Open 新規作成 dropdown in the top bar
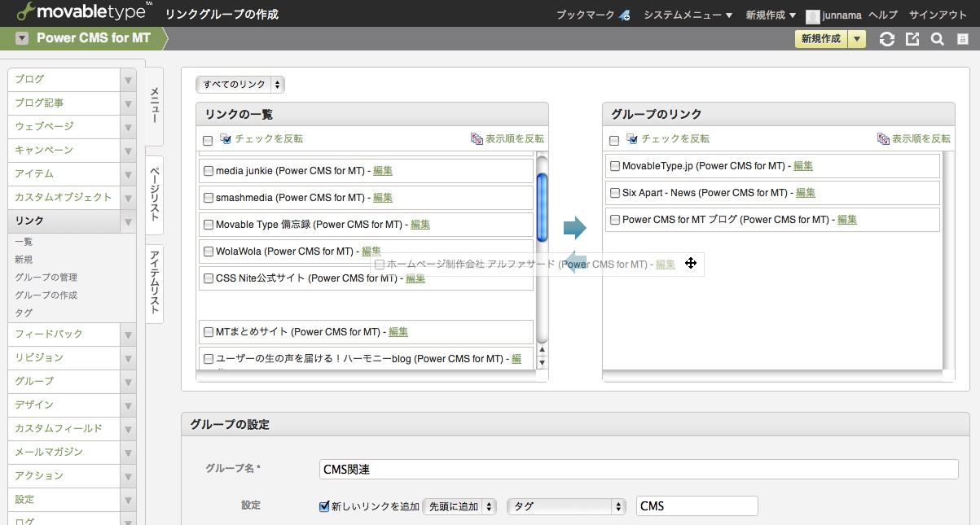The height and width of the screenshot is (525, 980). pyautogui.click(x=771, y=15)
